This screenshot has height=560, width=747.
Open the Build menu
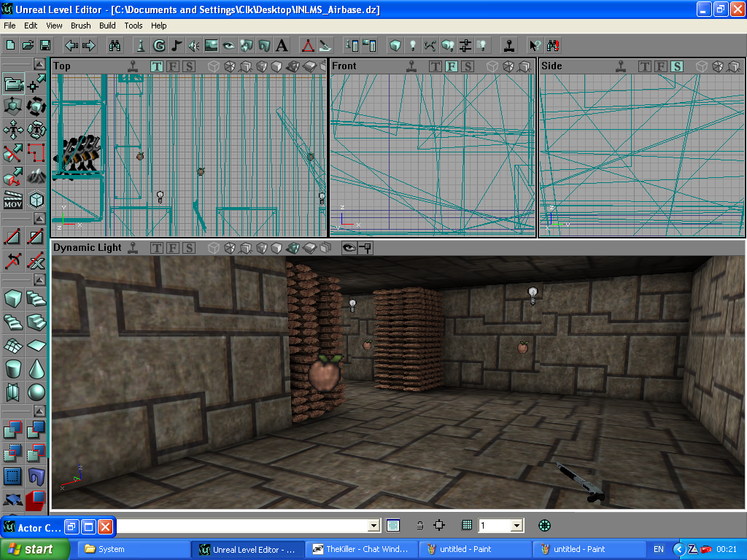pyautogui.click(x=107, y=26)
